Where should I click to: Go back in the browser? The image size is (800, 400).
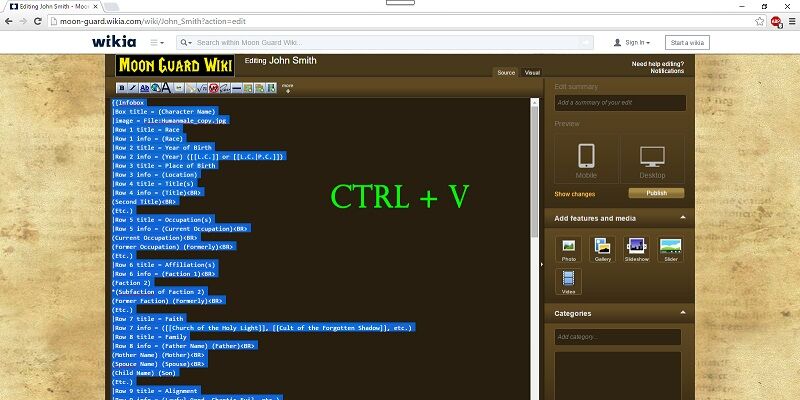click(x=9, y=21)
